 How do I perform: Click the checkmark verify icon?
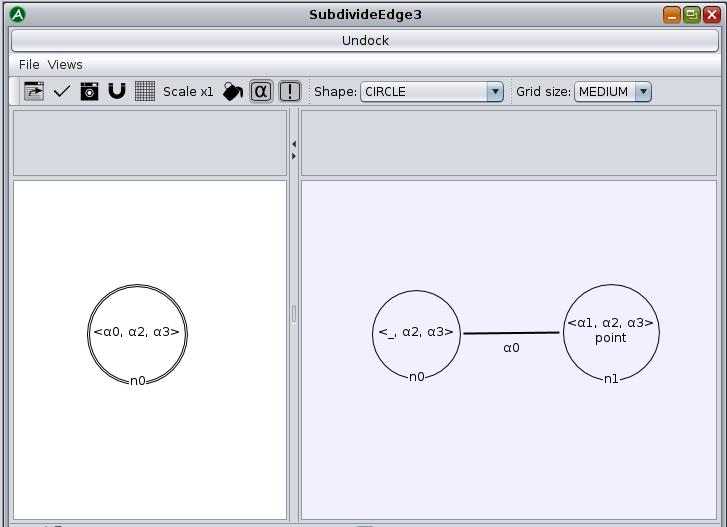[x=62, y=91]
